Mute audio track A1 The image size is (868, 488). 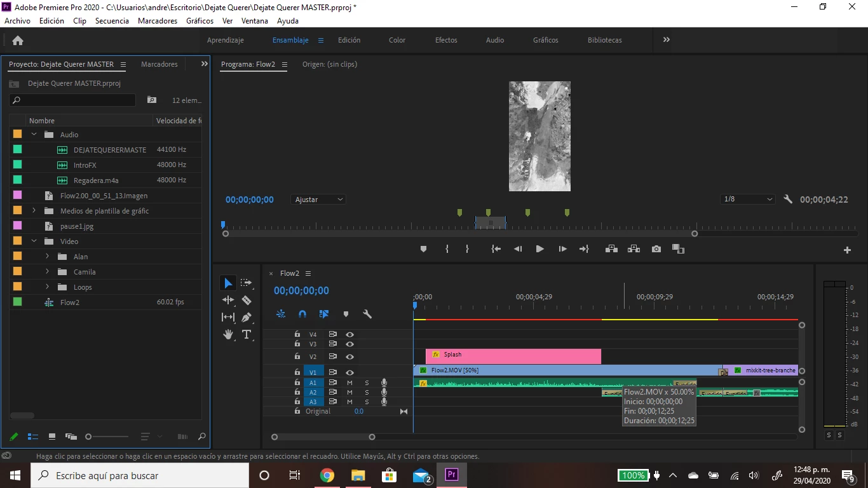pos(349,383)
